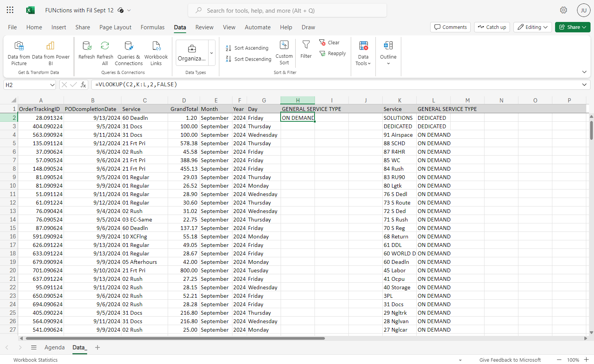Open the Data Tools dropdown
594x364 pixels.
(363, 53)
